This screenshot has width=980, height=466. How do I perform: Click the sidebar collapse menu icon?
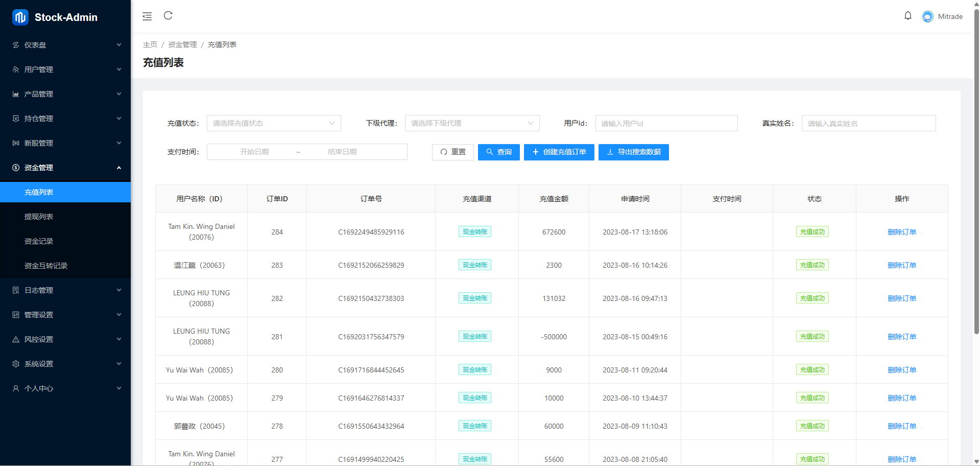[147, 16]
